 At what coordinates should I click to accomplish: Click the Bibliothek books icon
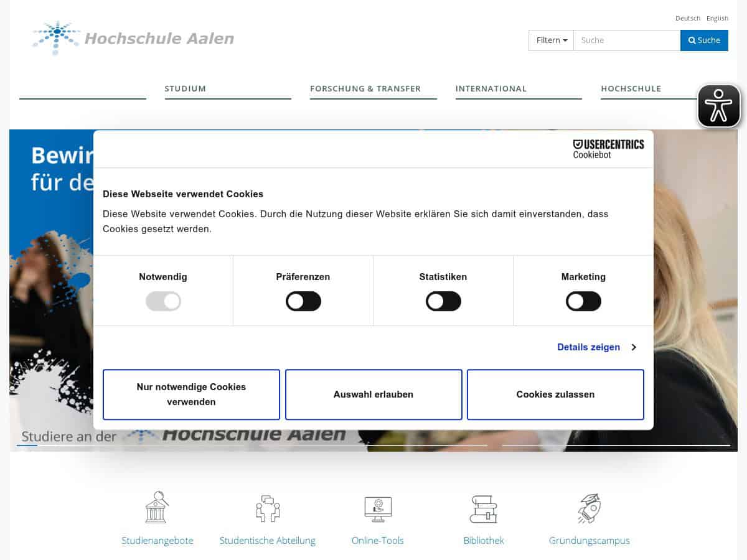coord(484,509)
